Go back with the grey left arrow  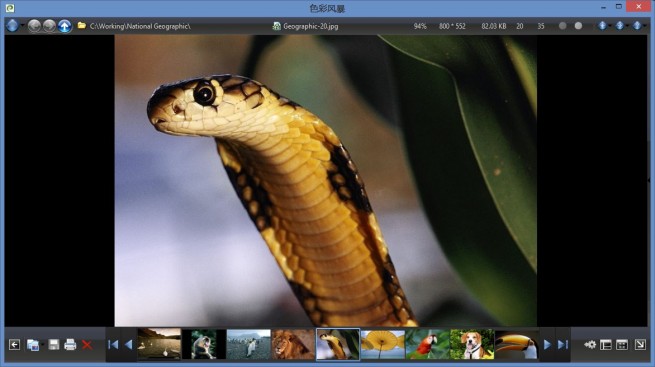(34, 26)
